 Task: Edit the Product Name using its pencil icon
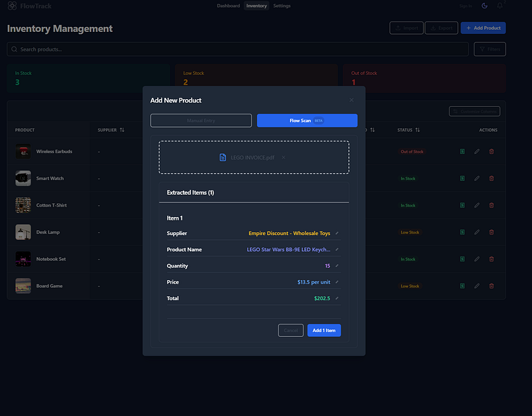coord(337,250)
